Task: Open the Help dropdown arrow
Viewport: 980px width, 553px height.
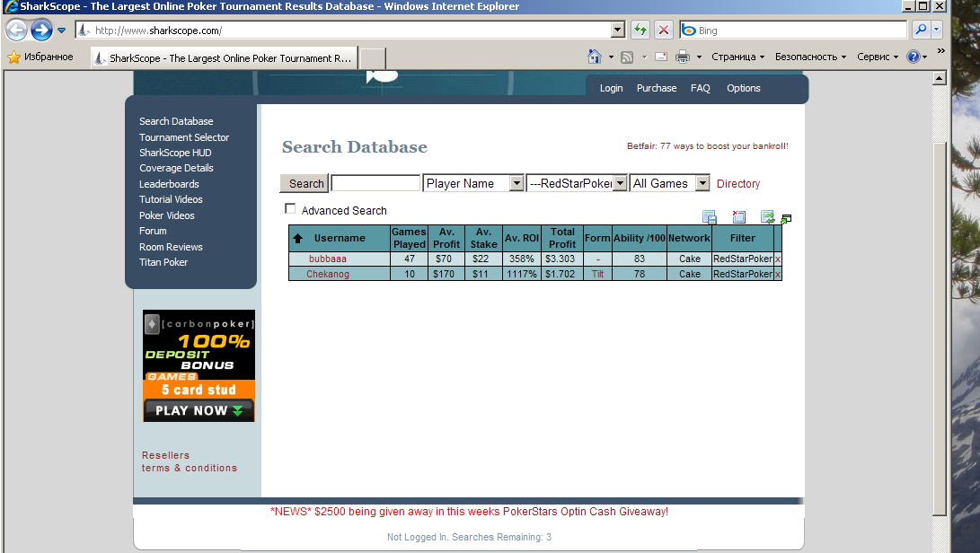Action: tap(925, 57)
